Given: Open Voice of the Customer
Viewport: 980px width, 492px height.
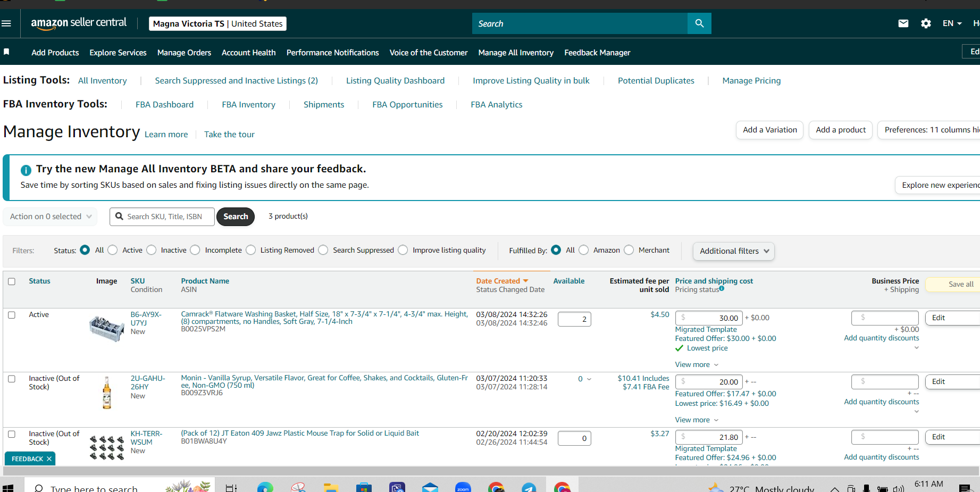Looking at the screenshot, I should coord(429,53).
